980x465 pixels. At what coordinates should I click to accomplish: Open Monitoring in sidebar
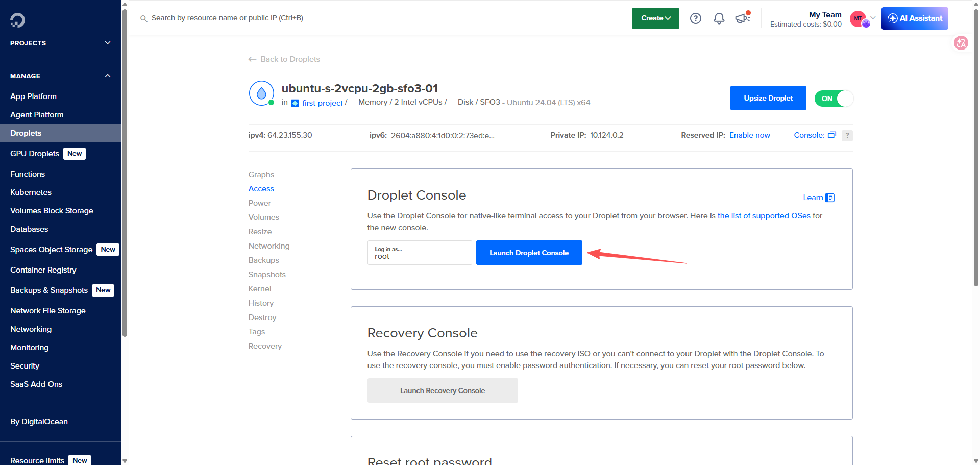[x=30, y=348]
